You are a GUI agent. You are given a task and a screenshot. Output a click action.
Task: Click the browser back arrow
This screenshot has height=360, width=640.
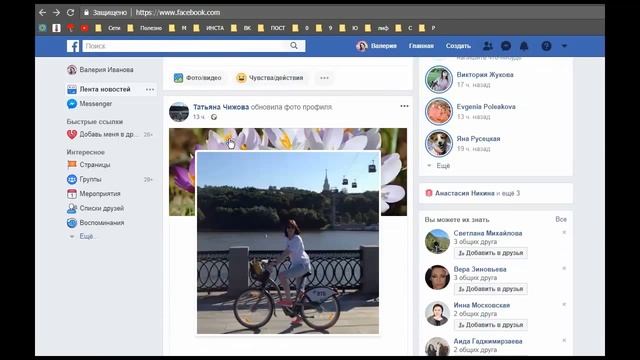pyautogui.click(x=42, y=13)
